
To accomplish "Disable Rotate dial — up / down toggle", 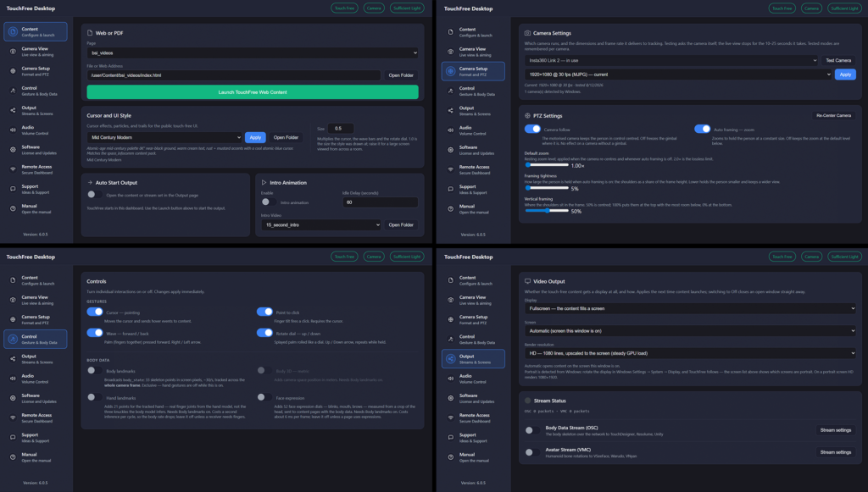I will tap(264, 333).
